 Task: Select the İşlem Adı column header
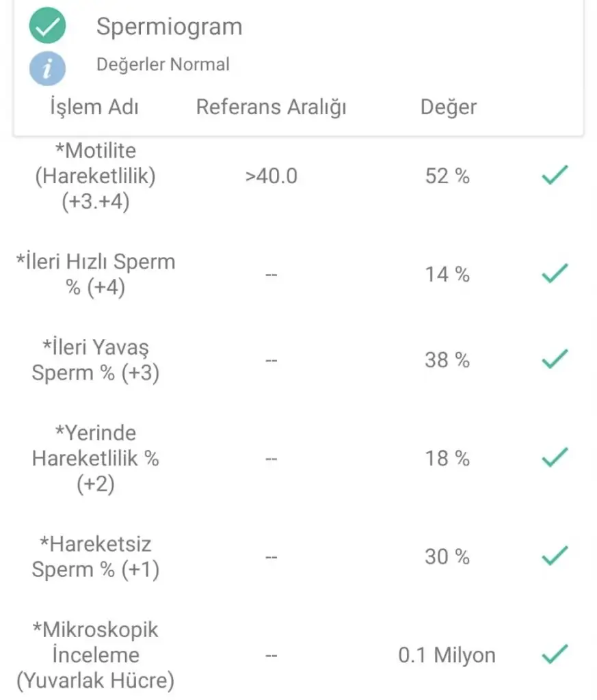point(95,107)
